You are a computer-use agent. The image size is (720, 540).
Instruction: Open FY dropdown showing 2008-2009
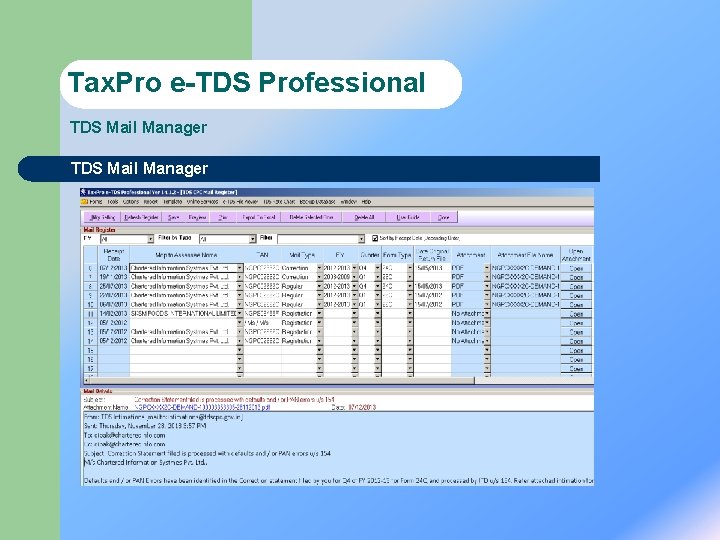click(x=354, y=277)
